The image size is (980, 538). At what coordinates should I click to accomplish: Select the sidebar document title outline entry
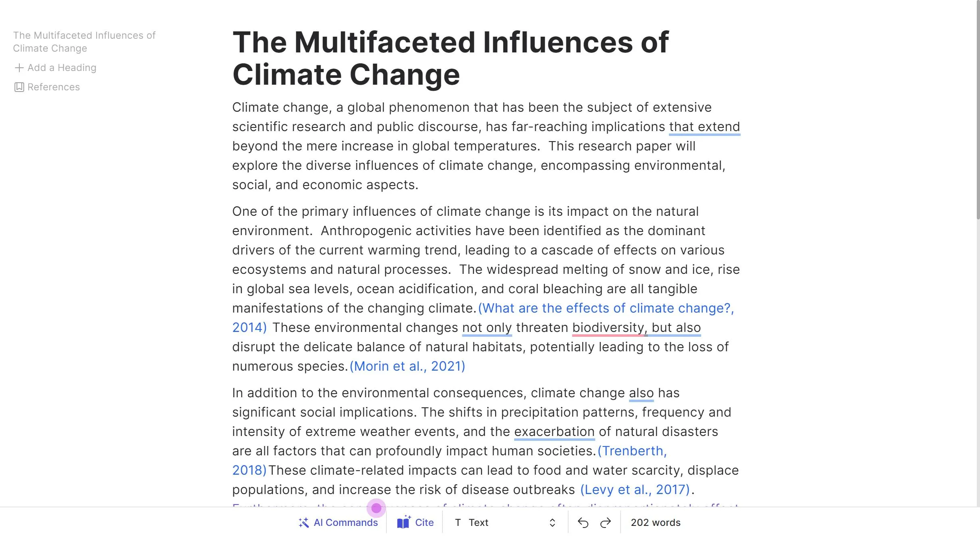pos(84,42)
